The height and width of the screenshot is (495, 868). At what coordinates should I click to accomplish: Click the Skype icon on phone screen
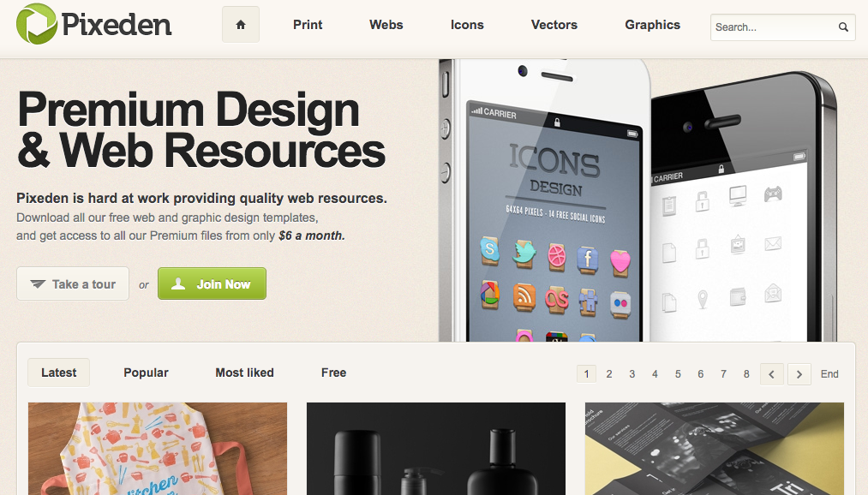coord(490,251)
